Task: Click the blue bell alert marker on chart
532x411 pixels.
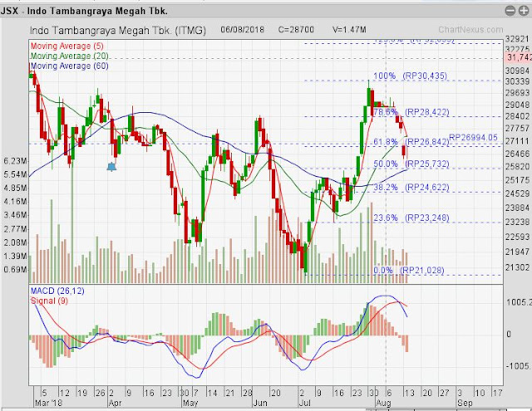Action: [111, 167]
